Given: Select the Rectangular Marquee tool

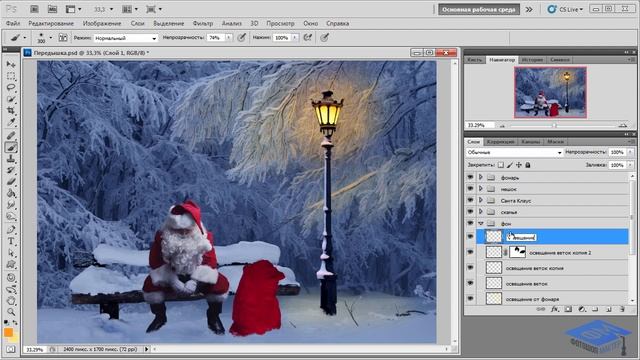Looking at the screenshot, I should pyautogui.click(x=11, y=76).
